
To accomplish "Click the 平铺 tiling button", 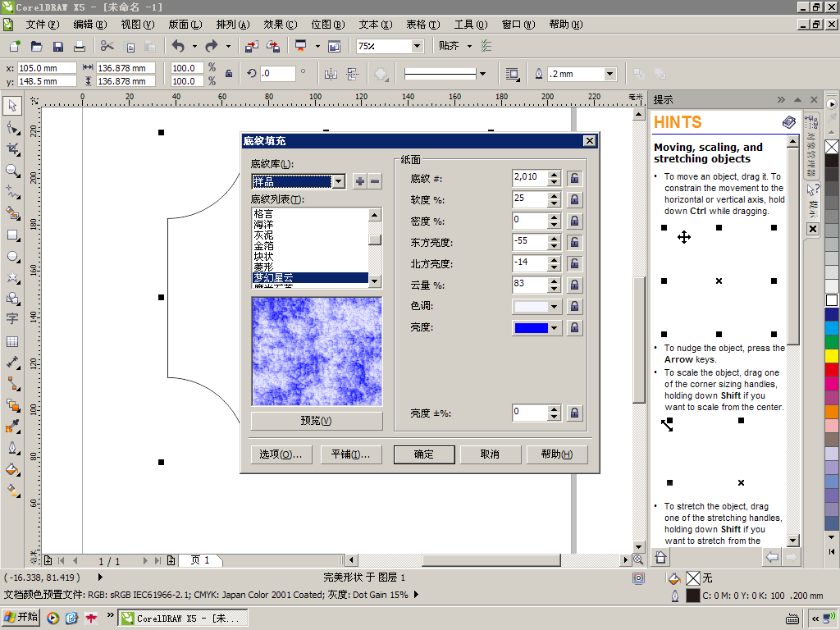I will click(x=351, y=454).
